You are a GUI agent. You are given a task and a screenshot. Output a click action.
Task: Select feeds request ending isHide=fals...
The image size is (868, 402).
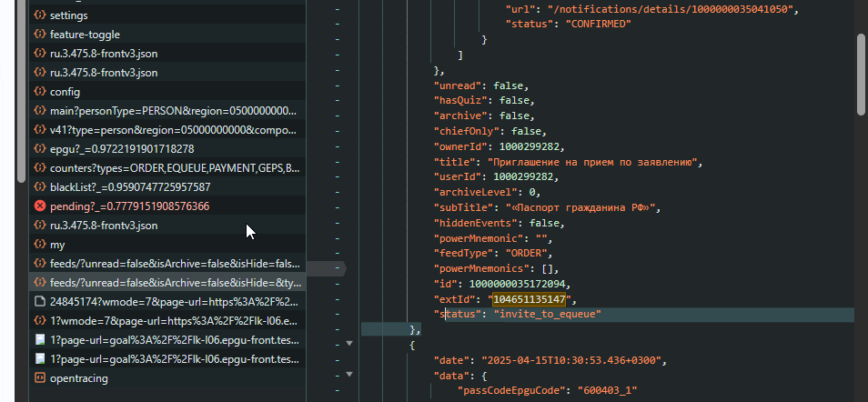(x=167, y=264)
